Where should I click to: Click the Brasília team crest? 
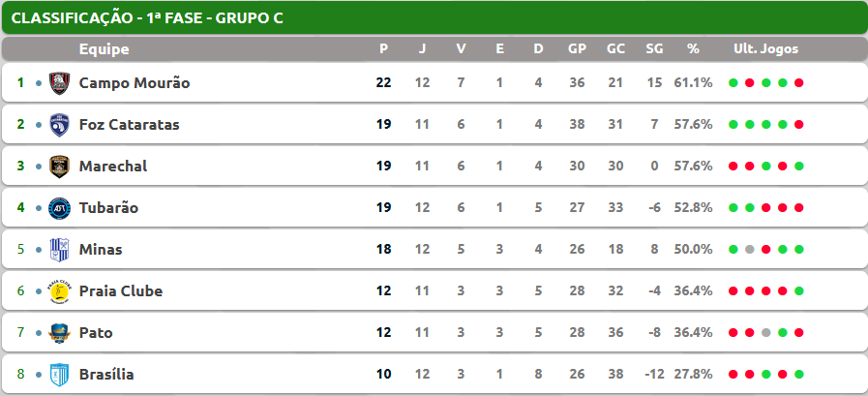[59, 375]
